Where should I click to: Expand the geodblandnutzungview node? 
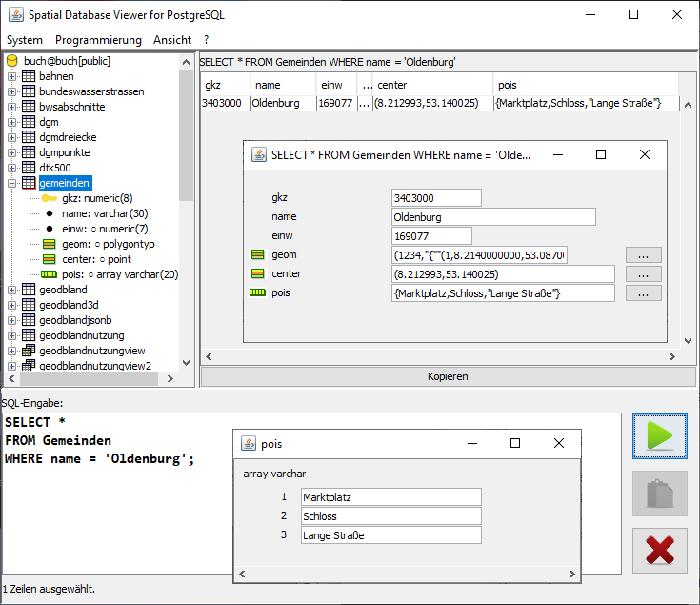[12, 351]
